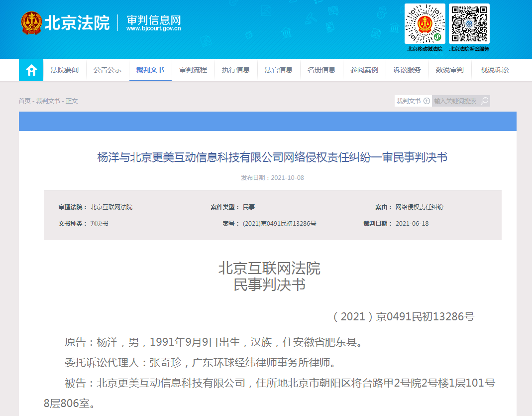Viewport: 532px width, 416px height.
Task: Expand the 裁判文书 search category selector
Action: (x=413, y=101)
